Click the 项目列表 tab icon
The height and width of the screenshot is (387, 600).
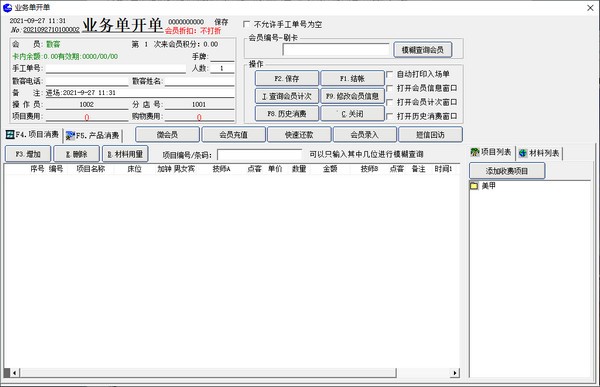click(x=475, y=152)
